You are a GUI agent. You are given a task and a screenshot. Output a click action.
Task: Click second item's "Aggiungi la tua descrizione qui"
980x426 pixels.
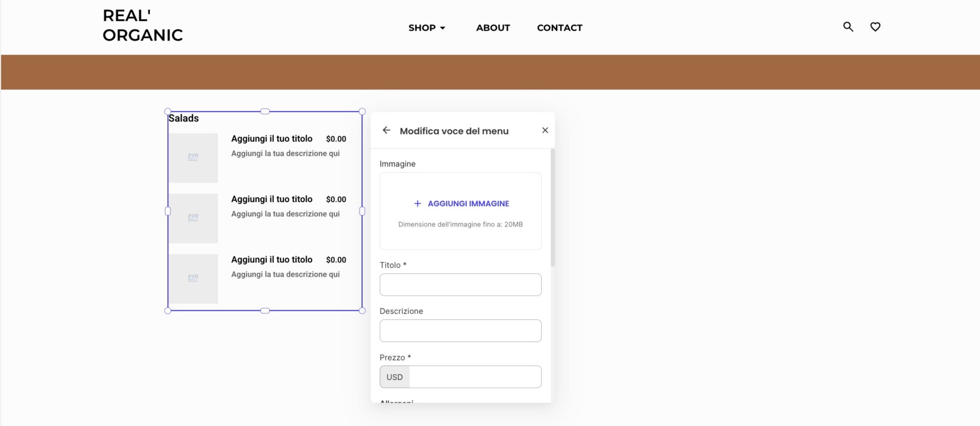286,214
